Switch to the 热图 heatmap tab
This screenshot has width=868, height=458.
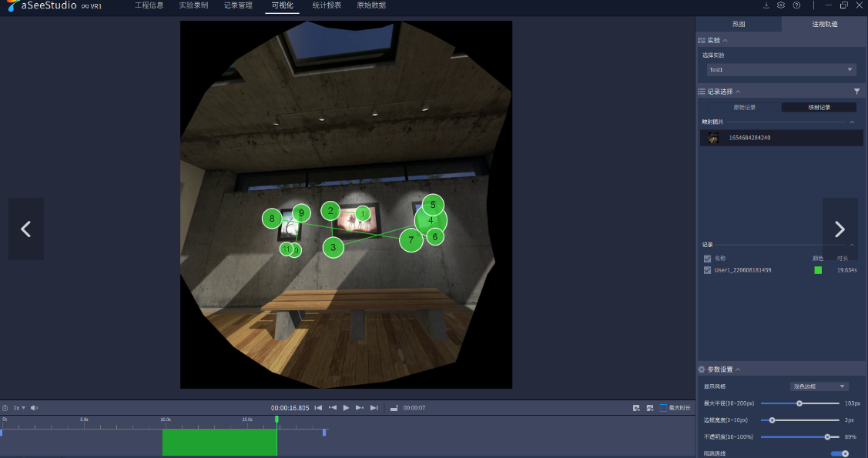(x=738, y=25)
